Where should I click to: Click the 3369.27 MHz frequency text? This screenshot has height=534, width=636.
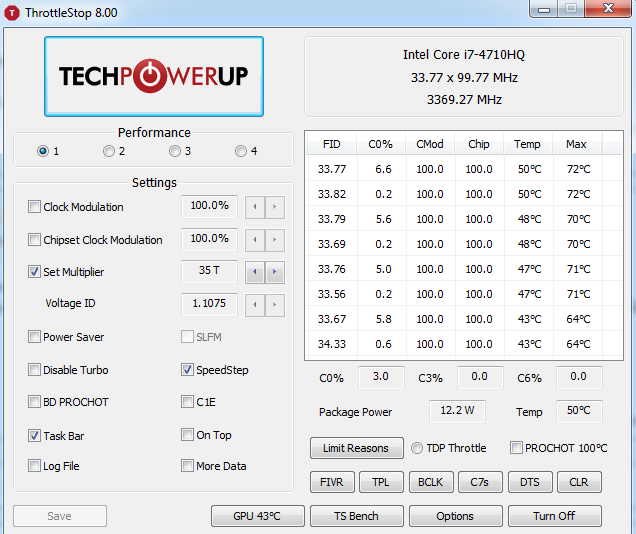[x=464, y=100]
